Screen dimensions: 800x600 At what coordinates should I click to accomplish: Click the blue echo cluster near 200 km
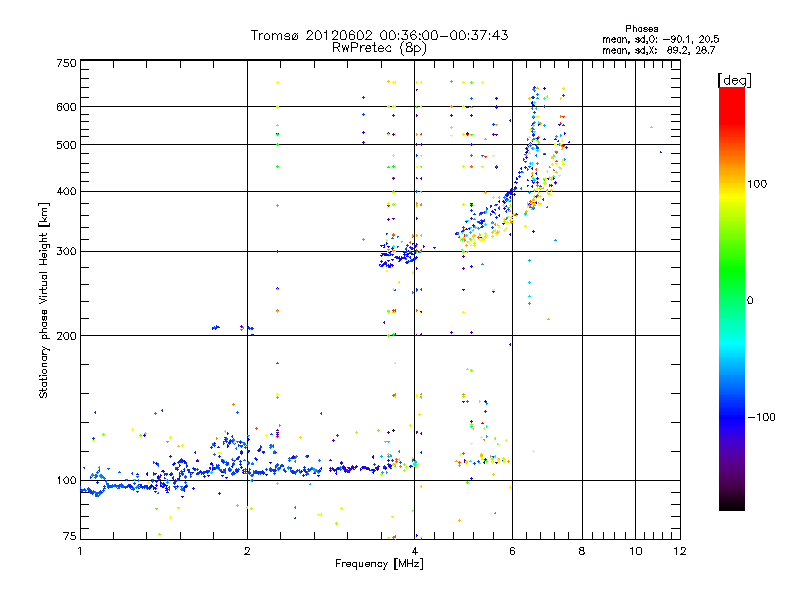click(x=232, y=329)
